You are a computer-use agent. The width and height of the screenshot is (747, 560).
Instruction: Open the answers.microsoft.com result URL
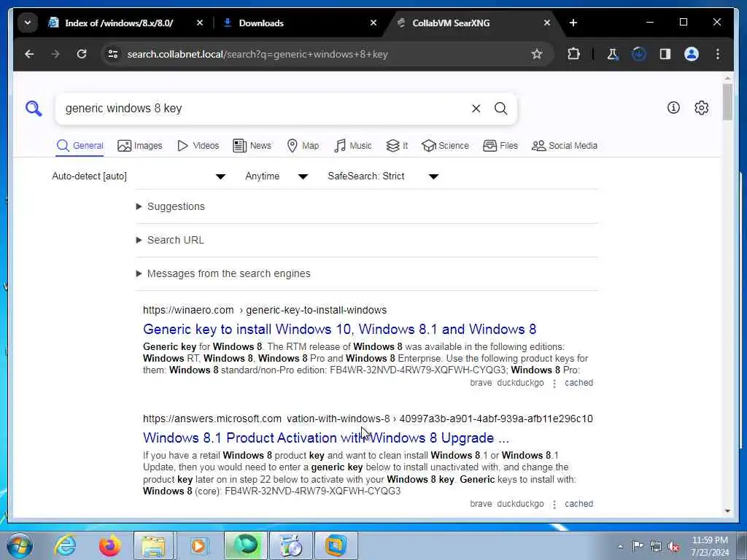368,419
